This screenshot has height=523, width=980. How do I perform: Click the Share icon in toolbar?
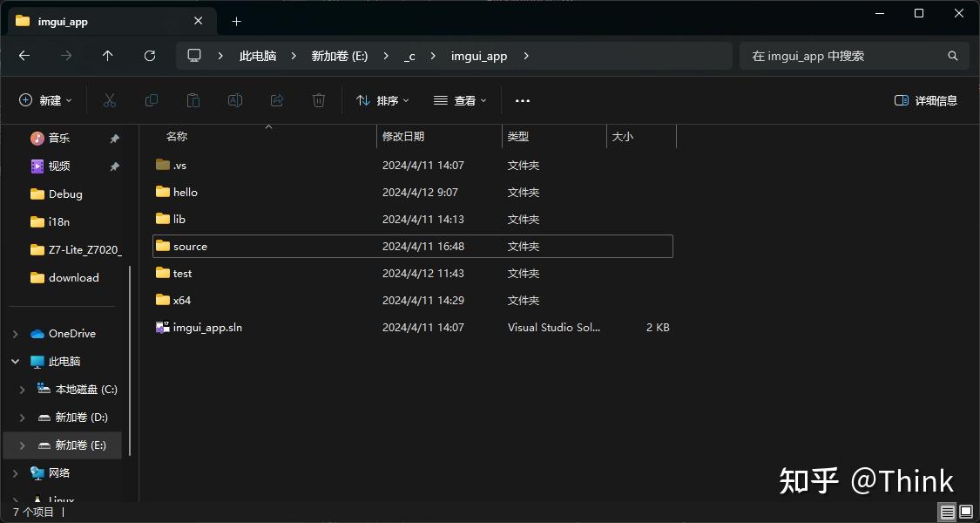[x=277, y=100]
